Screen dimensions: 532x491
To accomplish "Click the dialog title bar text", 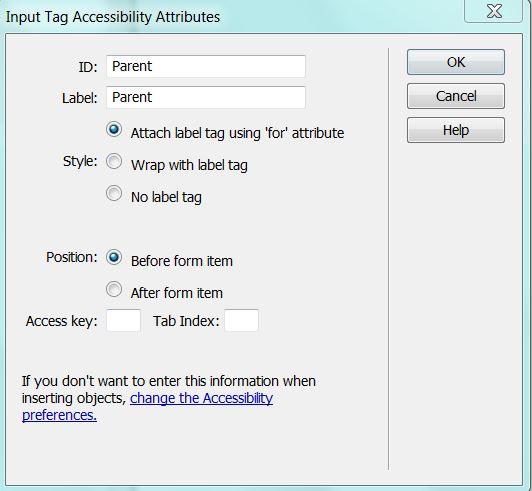I will pyautogui.click(x=113, y=17).
